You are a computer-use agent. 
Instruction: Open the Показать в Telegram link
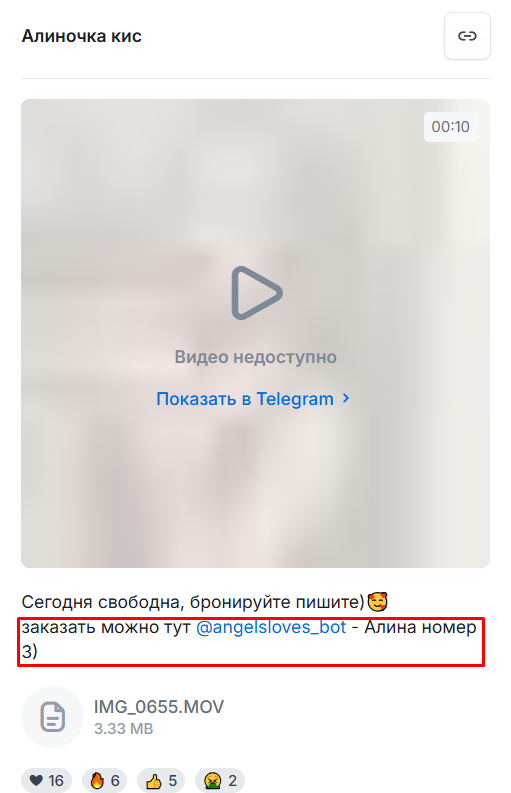click(245, 399)
